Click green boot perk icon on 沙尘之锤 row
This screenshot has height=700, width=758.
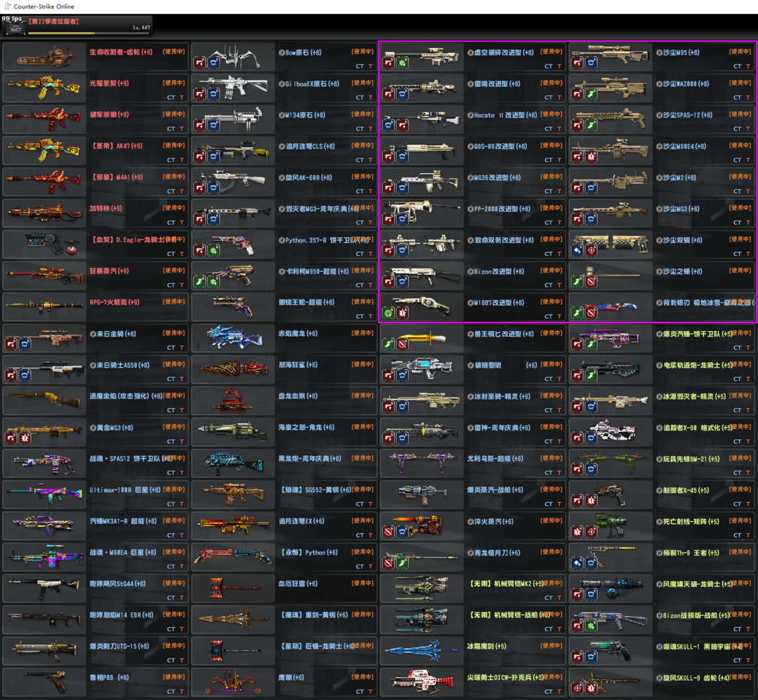pos(577,282)
